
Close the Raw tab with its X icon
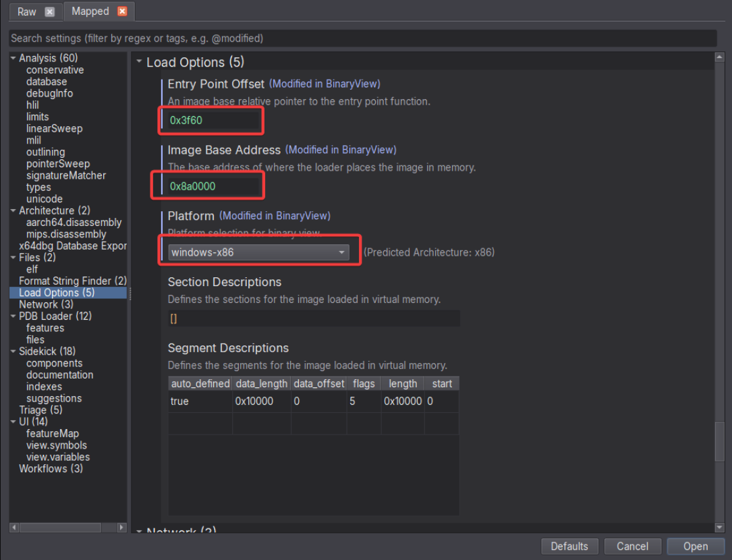[49, 12]
